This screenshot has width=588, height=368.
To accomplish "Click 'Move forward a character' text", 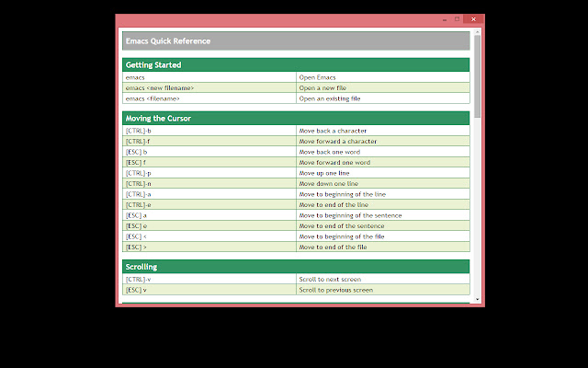I will tap(338, 141).
